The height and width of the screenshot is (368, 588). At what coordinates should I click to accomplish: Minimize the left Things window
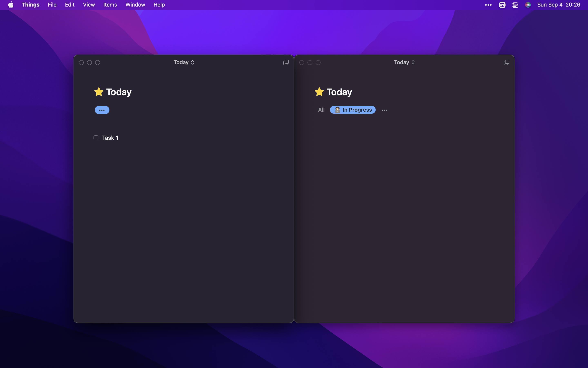click(89, 63)
